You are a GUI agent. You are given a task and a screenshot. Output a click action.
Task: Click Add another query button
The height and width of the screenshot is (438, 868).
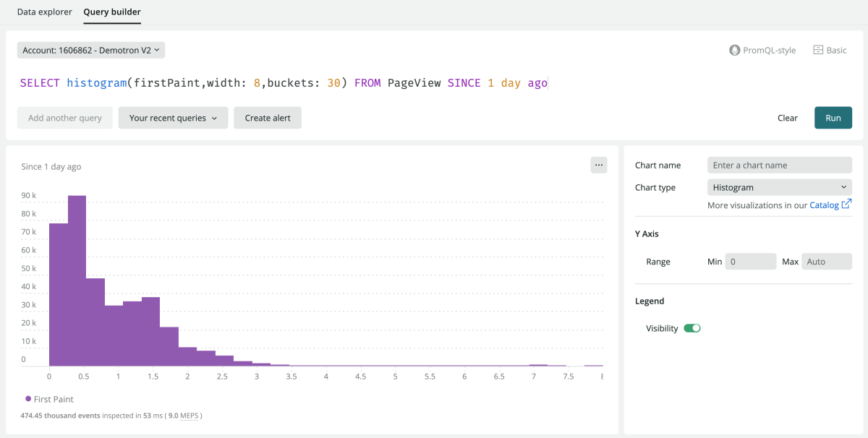tap(65, 118)
